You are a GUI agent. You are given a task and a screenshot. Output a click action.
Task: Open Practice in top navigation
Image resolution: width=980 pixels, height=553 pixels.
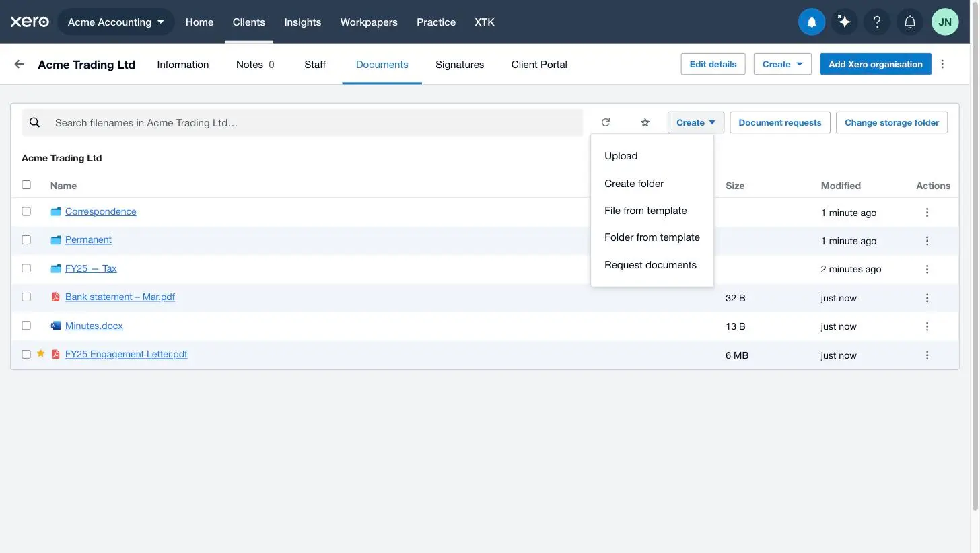coord(436,22)
